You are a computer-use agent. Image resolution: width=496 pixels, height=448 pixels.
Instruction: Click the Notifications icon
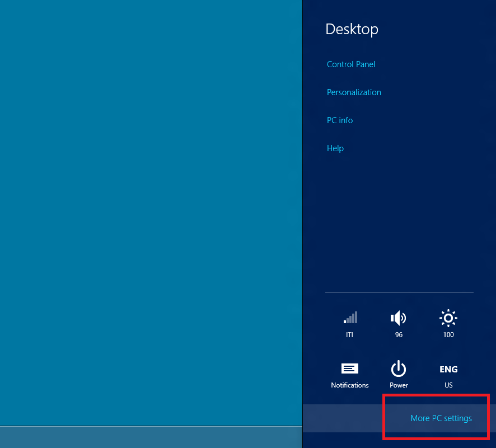tap(350, 370)
